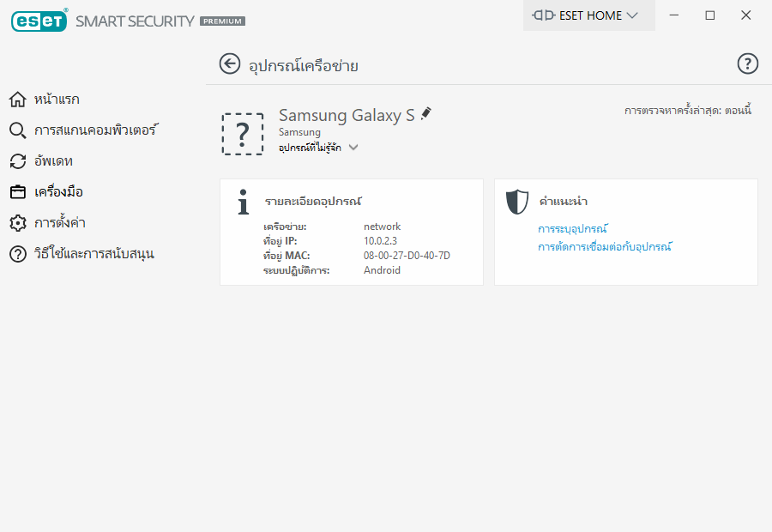
Task: Click the gear icon beside การตั้งค่า
Action: pyautogui.click(x=18, y=222)
